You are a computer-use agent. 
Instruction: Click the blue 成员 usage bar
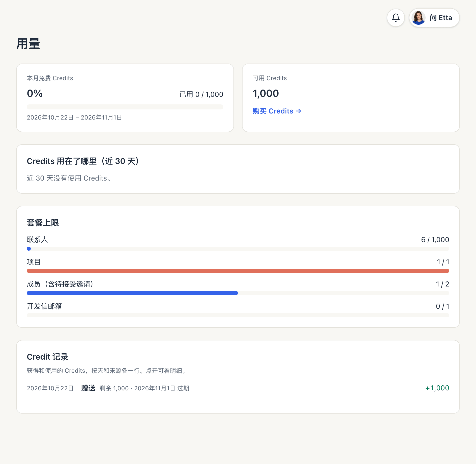coord(132,293)
